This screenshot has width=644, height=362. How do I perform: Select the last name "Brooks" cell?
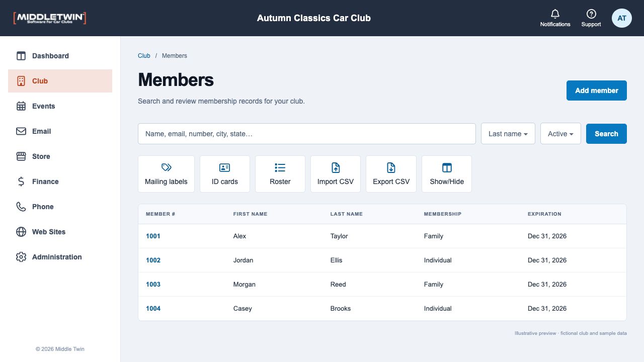[341, 308]
